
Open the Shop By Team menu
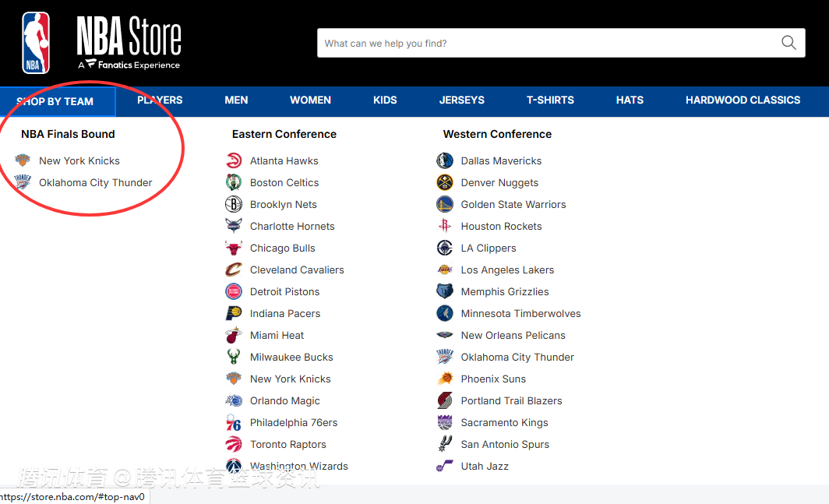point(58,101)
